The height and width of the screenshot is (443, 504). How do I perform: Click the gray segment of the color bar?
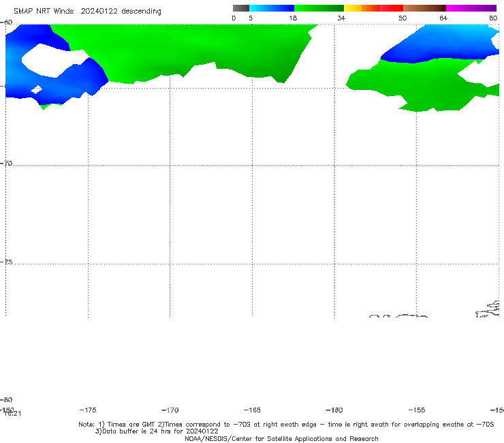click(241, 8)
